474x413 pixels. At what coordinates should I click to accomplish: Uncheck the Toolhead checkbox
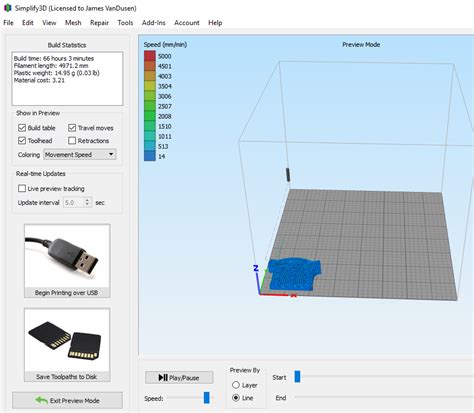click(22, 141)
